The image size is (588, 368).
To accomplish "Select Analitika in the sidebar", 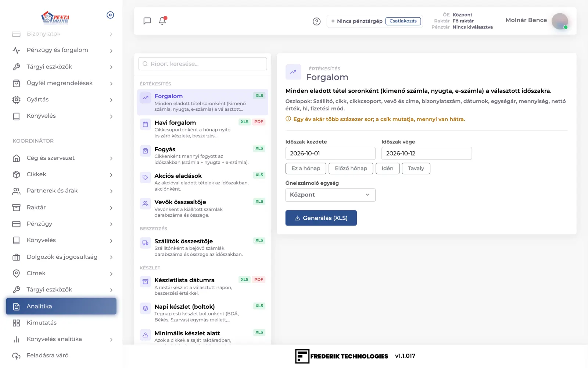I will (61, 306).
